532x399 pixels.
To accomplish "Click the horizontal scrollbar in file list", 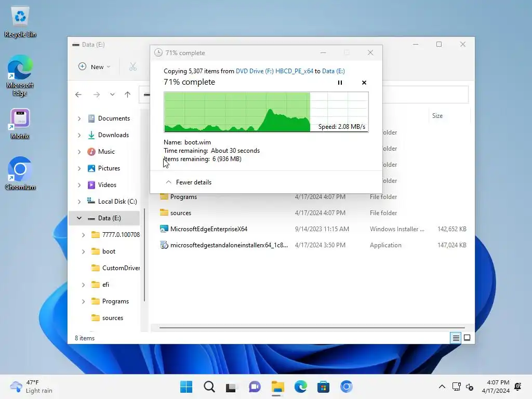I will [312, 328].
